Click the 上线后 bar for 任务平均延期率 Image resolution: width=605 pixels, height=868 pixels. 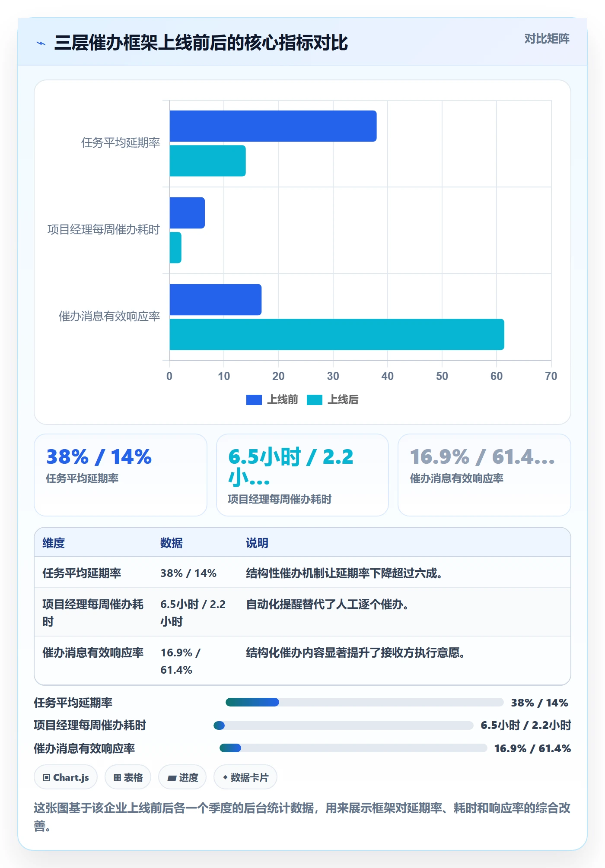point(207,161)
